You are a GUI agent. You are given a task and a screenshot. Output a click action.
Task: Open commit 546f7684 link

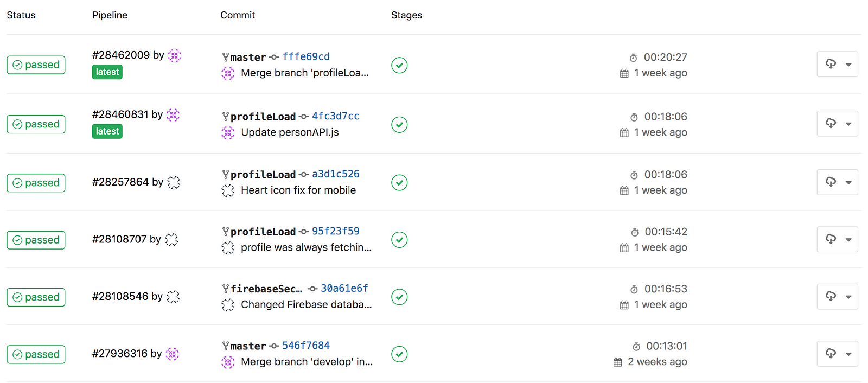pos(306,346)
